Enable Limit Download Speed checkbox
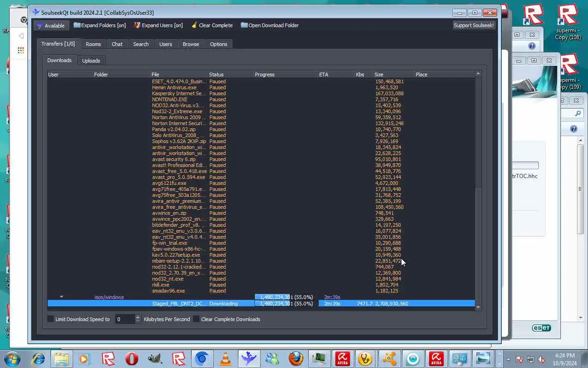 51,319
